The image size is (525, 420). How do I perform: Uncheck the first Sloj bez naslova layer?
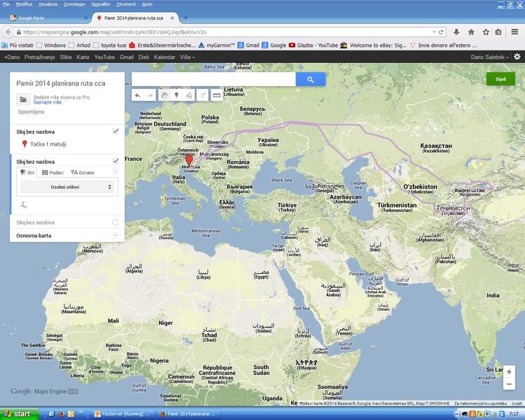[x=115, y=132]
